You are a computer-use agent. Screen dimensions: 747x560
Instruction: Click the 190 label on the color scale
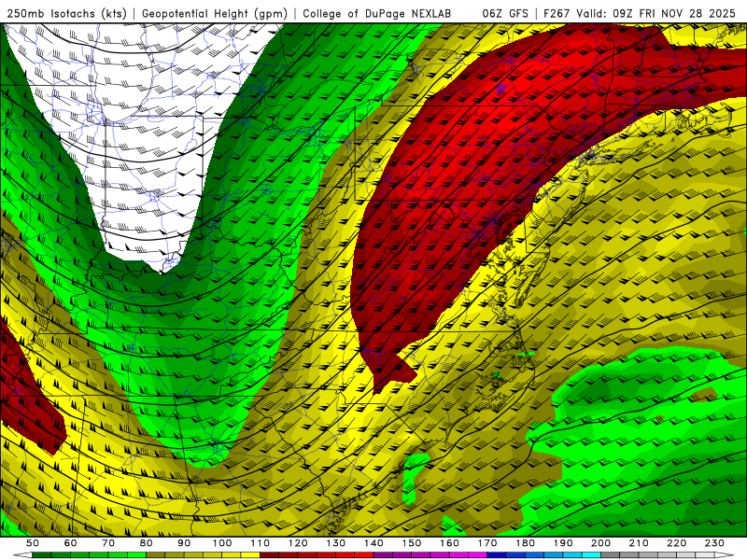coord(563,543)
